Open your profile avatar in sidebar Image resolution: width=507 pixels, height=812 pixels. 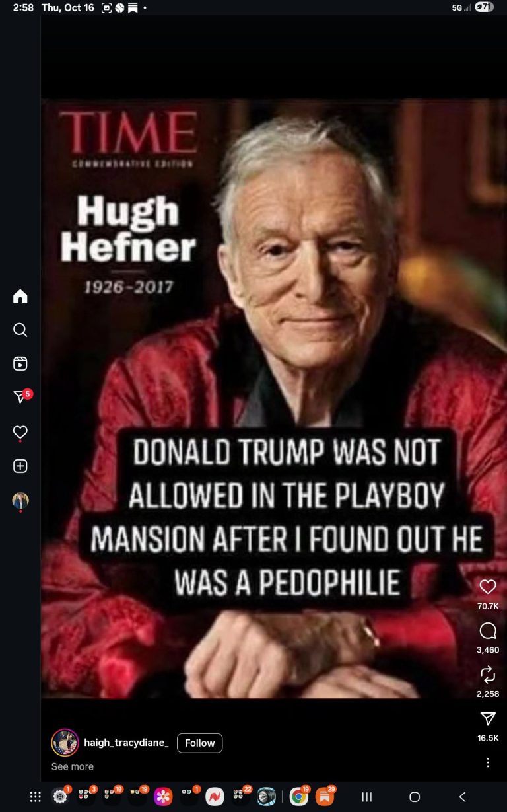point(20,501)
